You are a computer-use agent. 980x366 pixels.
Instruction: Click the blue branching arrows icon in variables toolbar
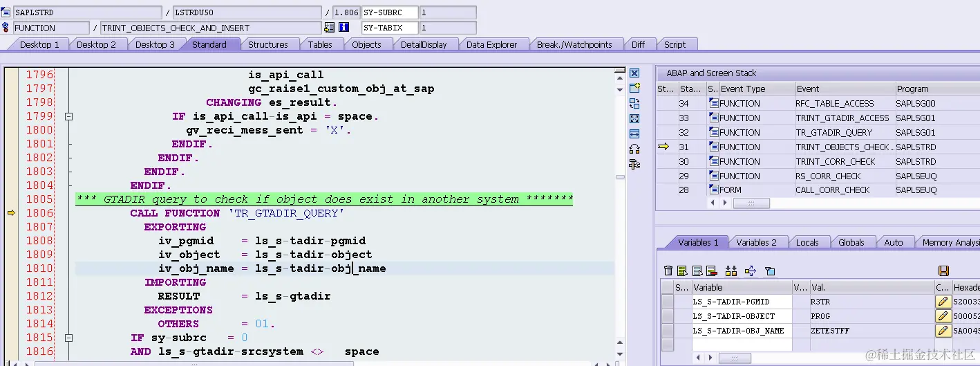751,271
